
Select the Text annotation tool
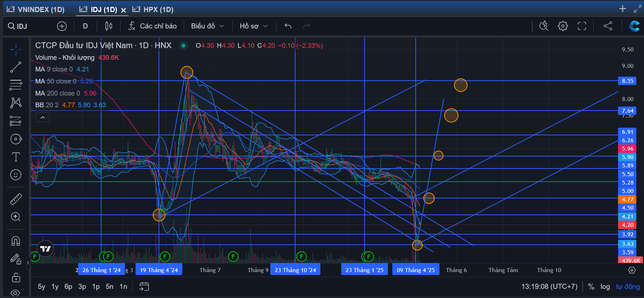point(16,157)
